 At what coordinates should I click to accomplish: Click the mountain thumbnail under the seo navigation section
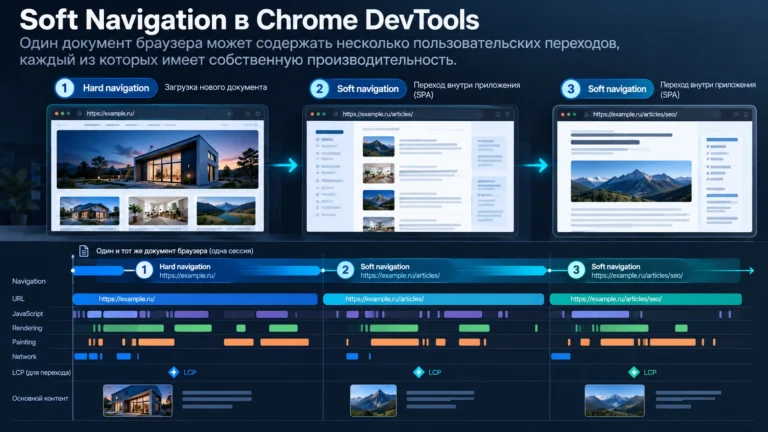(614, 400)
